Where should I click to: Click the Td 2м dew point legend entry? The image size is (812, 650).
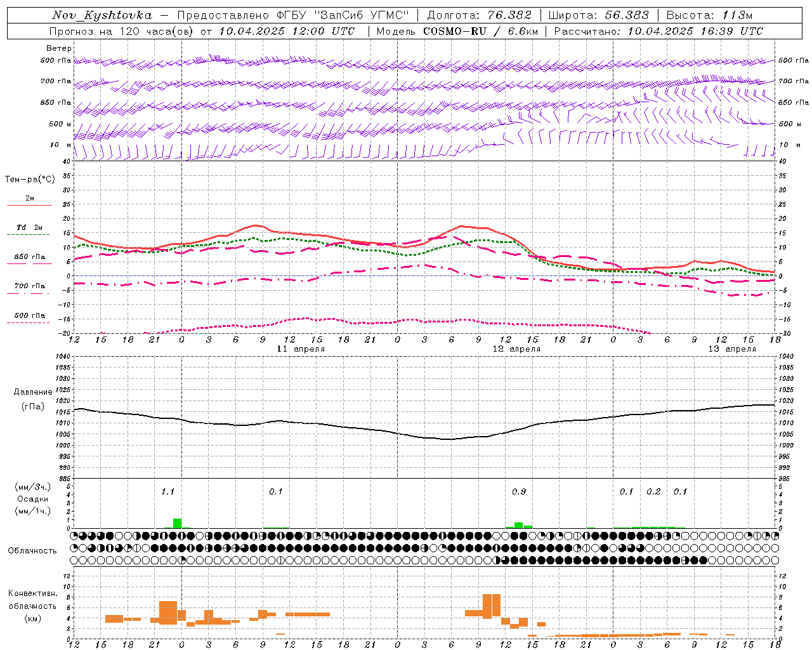tap(30, 227)
